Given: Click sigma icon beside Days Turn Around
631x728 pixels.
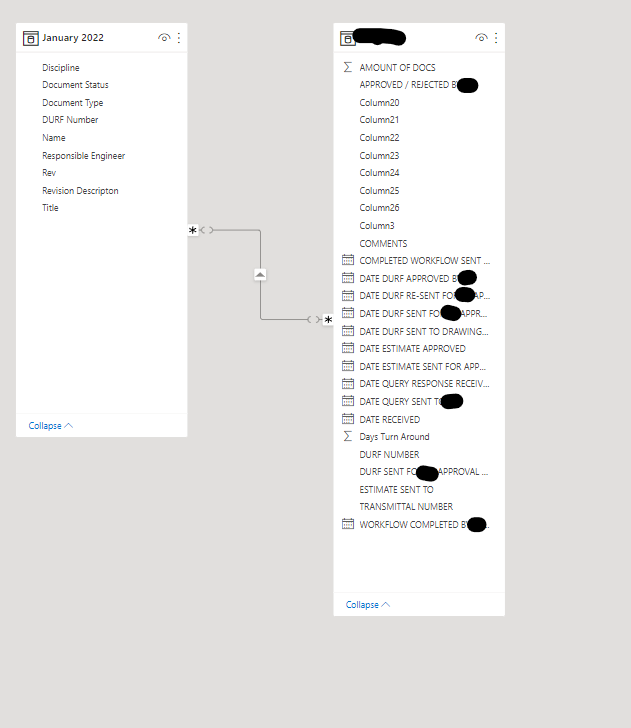Looking at the screenshot, I should point(347,436).
